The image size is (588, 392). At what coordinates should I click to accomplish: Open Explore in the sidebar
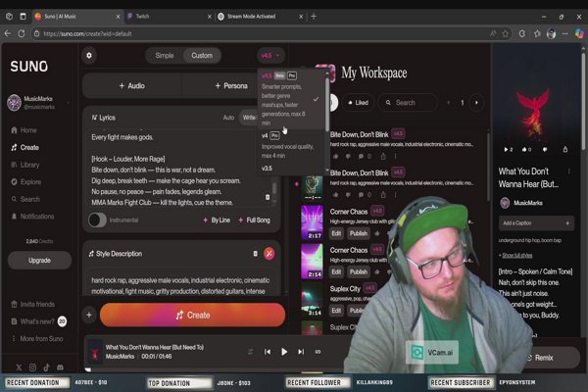point(25,182)
